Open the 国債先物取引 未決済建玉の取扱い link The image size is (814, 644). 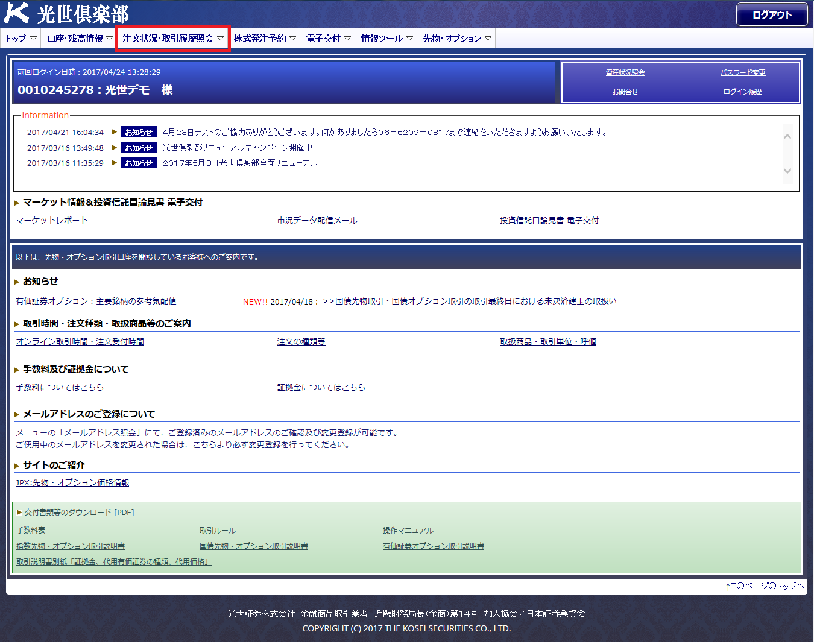point(470,301)
